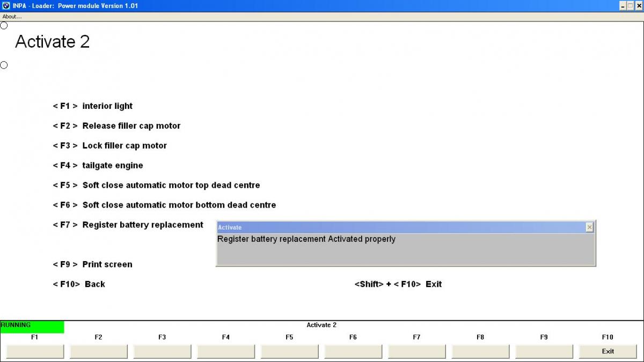The width and height of the screenshot is (644, 362).
Task: Select 'Release filler cap motor' entry
Action: click(116, 126)
